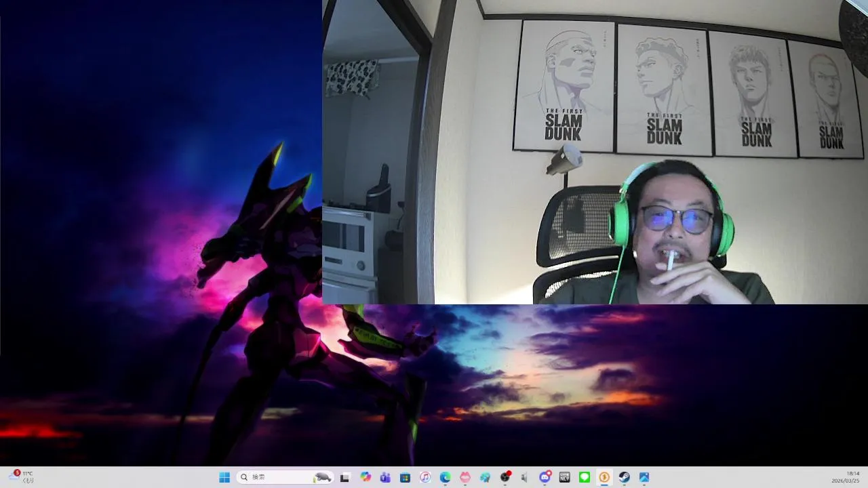Screen dimensions: 868x488
Task: Open Microsoft Teams from the taskbar
Action: coord(385,477)
